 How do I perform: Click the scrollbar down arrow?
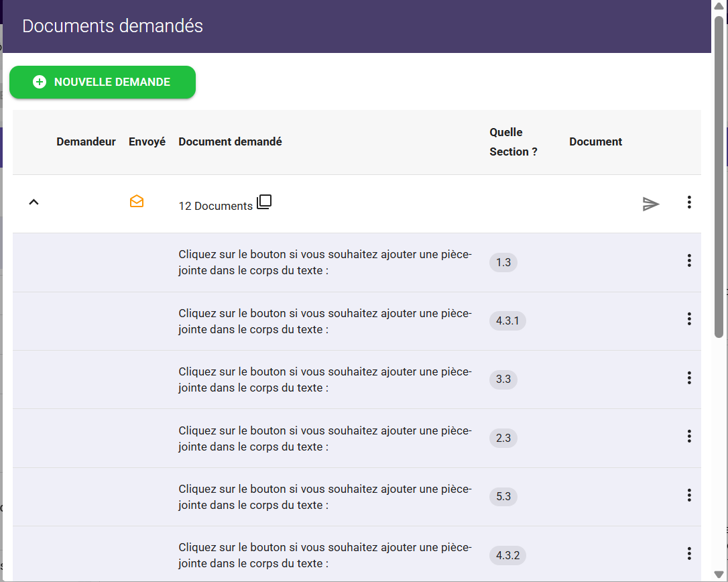tap(719, 575)
